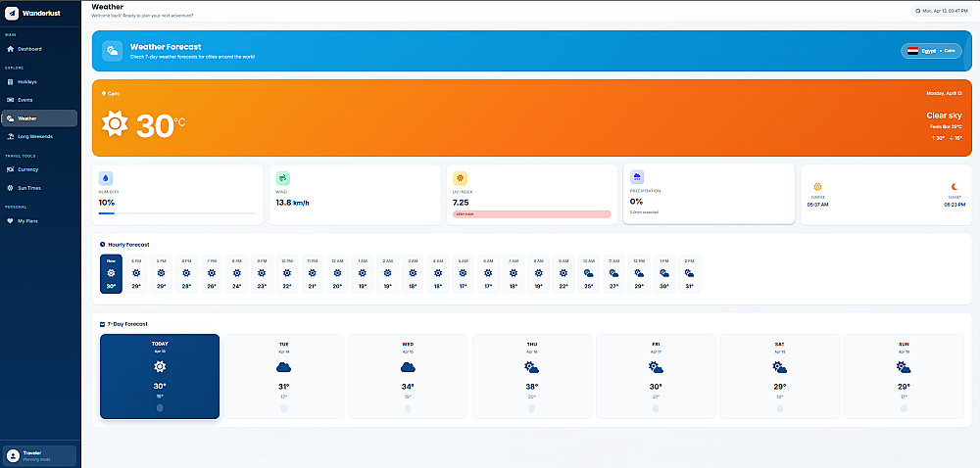Click the 10% humidity value

pyautogui.click(x=106, y=203)
